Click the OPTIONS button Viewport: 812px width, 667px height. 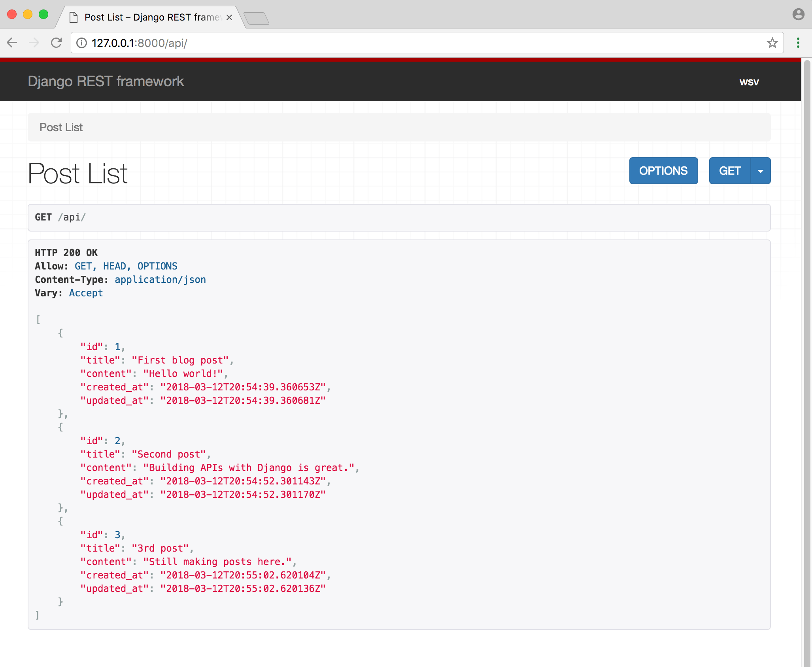(x=663, y=171)
